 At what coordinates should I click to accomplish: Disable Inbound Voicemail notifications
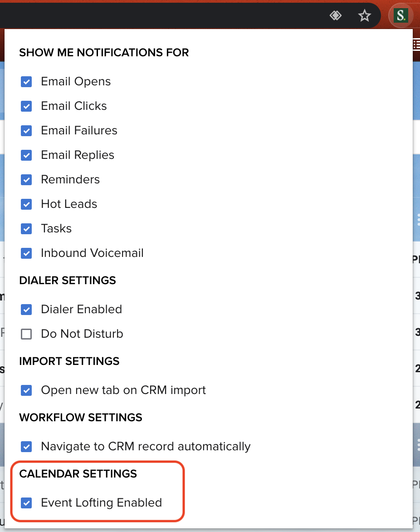pos(26,253)
